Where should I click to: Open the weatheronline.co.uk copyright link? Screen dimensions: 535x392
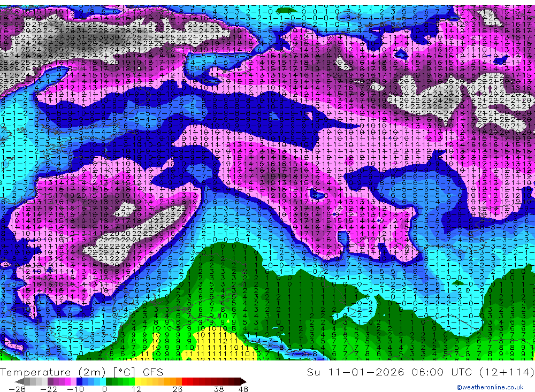pos(490,387)
